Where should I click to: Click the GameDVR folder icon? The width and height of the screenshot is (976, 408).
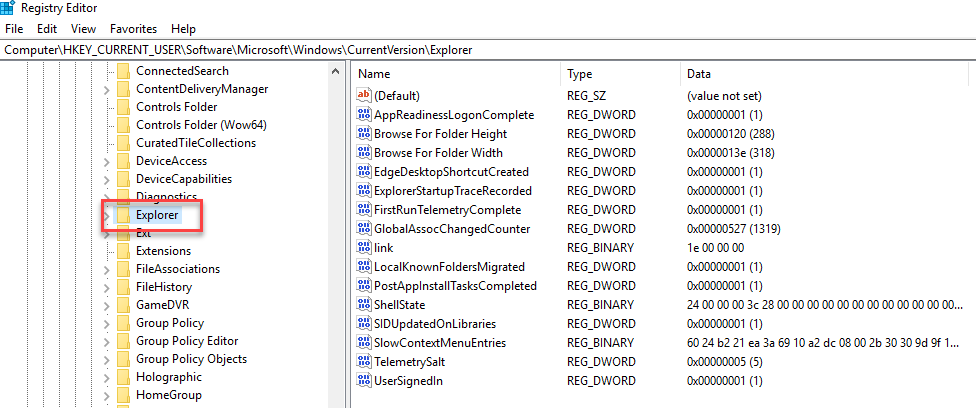[x=123, y=305]
